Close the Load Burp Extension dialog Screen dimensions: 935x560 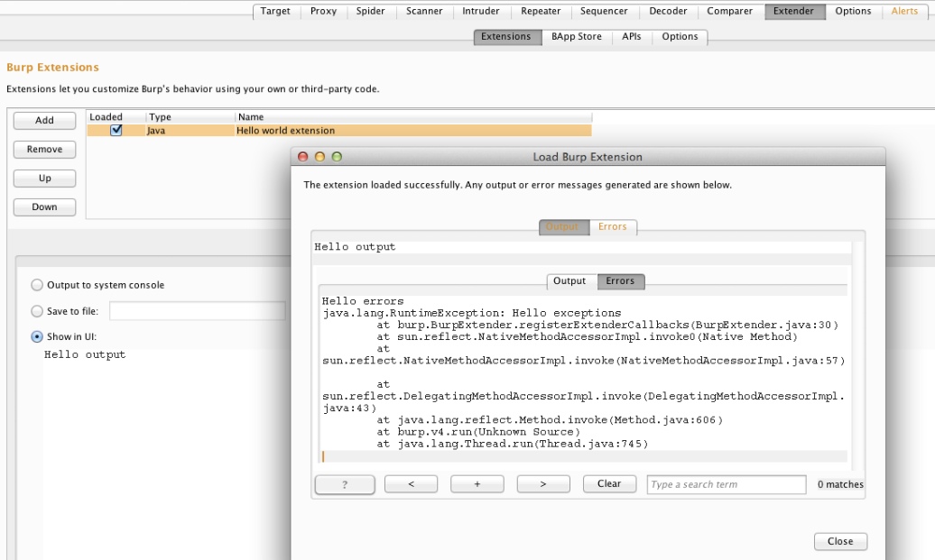tap(839, 541)
